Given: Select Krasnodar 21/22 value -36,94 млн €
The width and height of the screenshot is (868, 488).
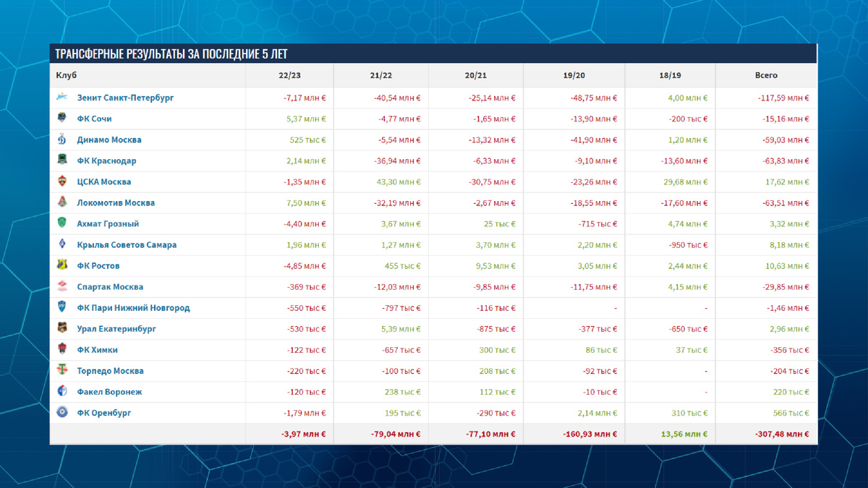Looking at the screenshot, I should pos(396,160).
